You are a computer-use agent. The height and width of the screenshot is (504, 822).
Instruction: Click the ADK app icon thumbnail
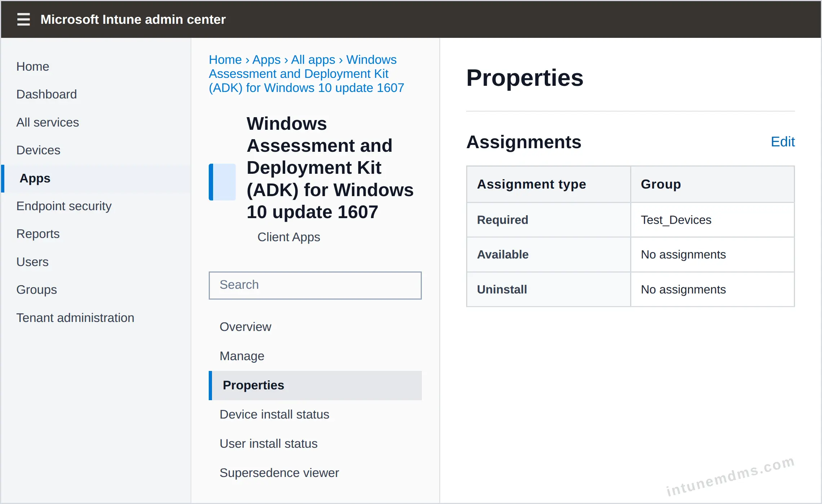222,182
